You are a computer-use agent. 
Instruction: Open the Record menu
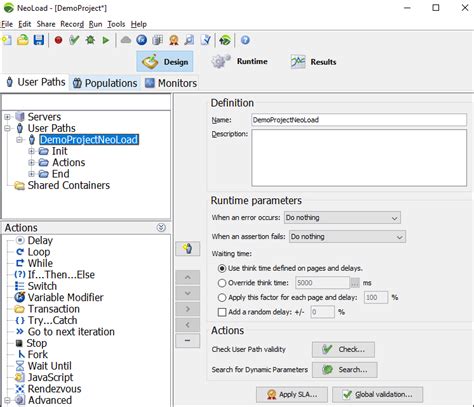72,24
